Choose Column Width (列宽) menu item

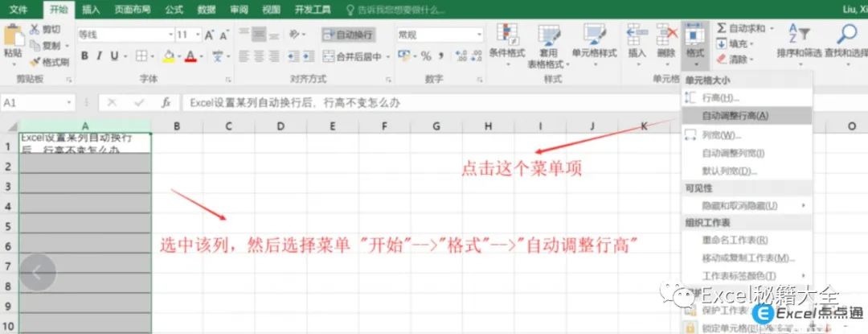click(x=747, y=135)
